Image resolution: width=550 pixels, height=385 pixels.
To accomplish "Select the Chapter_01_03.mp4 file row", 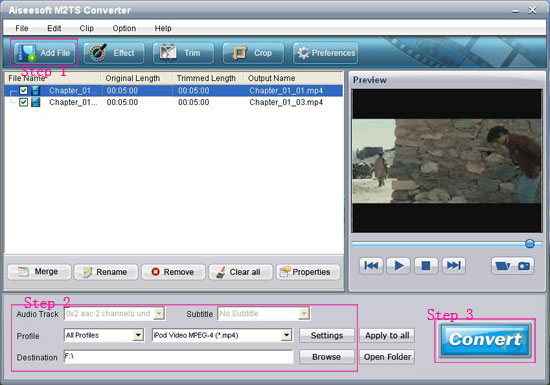I will pyautogui.click(x=174, y=102).
